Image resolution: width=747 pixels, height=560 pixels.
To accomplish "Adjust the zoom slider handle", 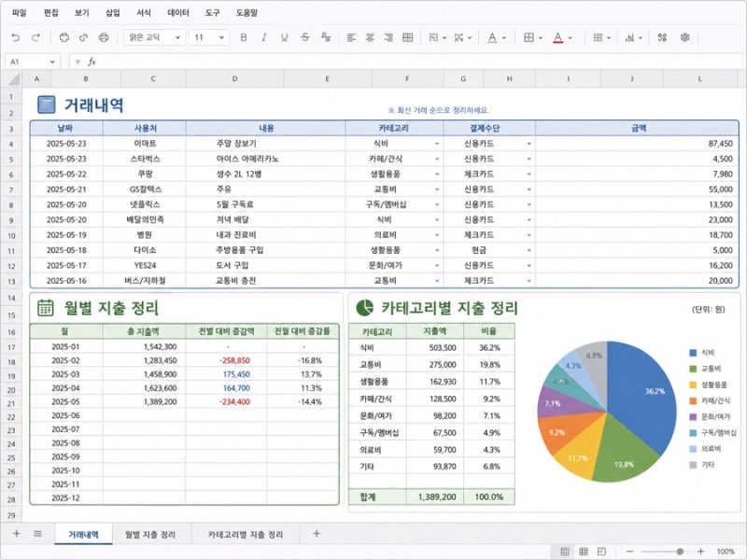I will (680, 552).
